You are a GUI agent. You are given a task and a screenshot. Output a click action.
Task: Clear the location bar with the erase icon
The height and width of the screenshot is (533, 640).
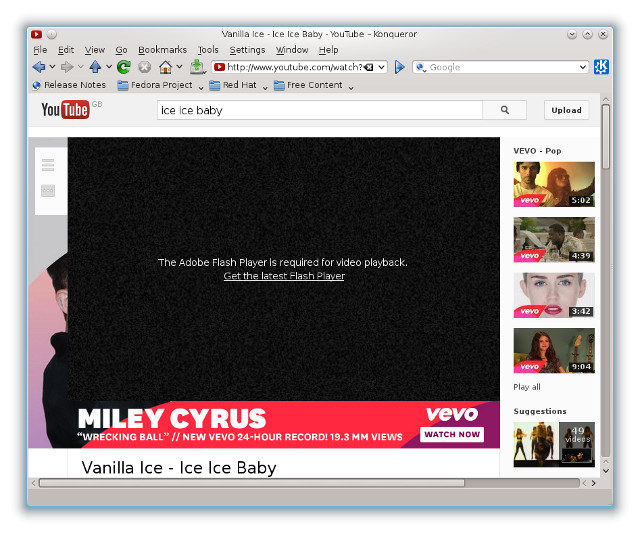[369, 67]
